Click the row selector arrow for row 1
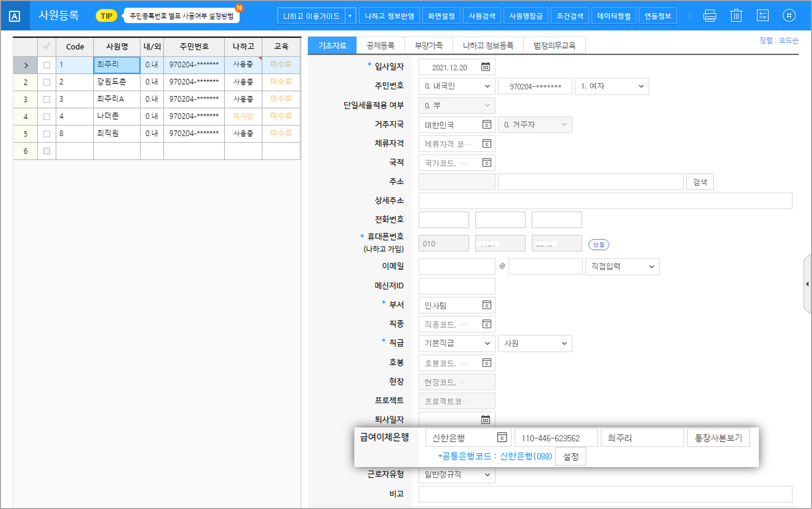Image resolution: width=812 pixels, height=509 pixels. pos(26,65)
